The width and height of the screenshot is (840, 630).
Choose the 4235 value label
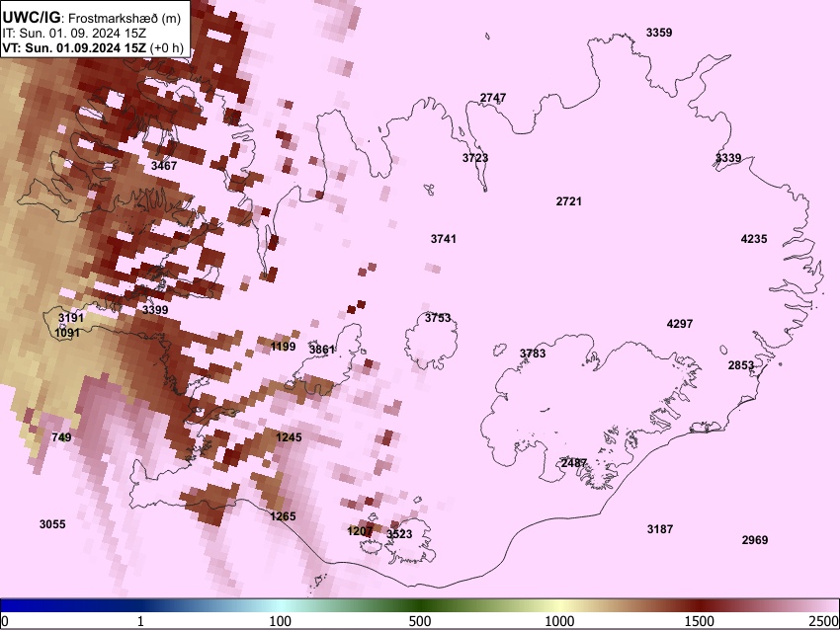click(x=754, y=239)
